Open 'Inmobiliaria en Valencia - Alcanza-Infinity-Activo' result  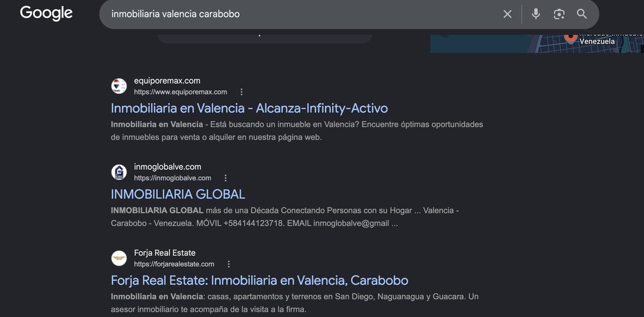pos(249,108)
